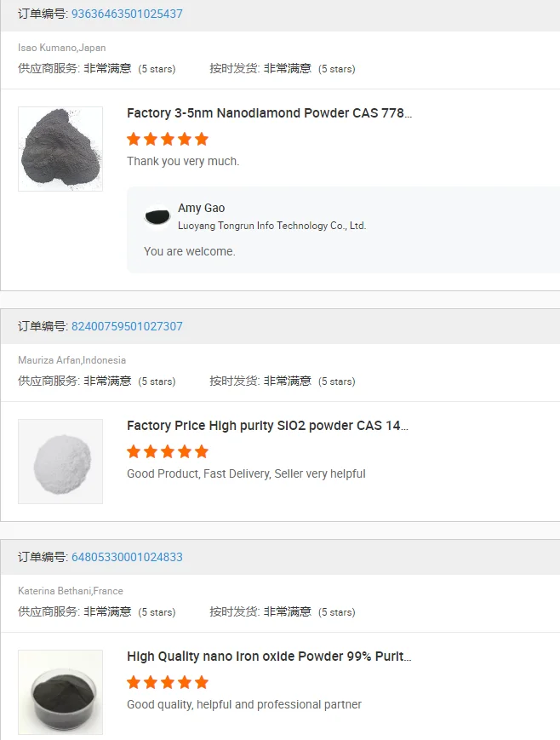This screenshot has width=560, height=740.
Task: Open order number 82400759501027307 link
Action: [x=127, y=326]
